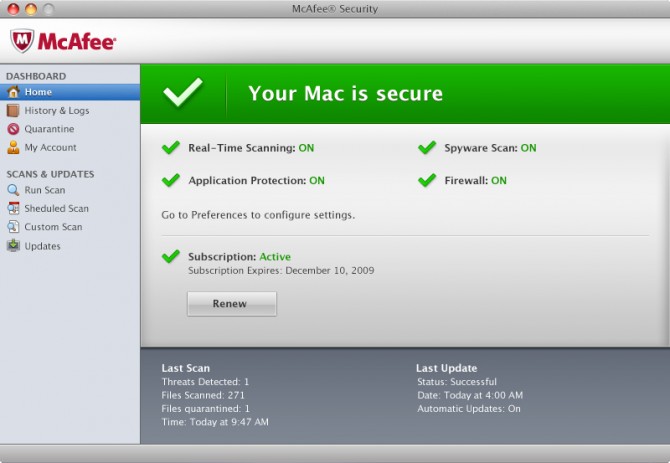This screenshot has width=670, height=463.
Task: Click the Renew button
Action: tap(232, 304)
